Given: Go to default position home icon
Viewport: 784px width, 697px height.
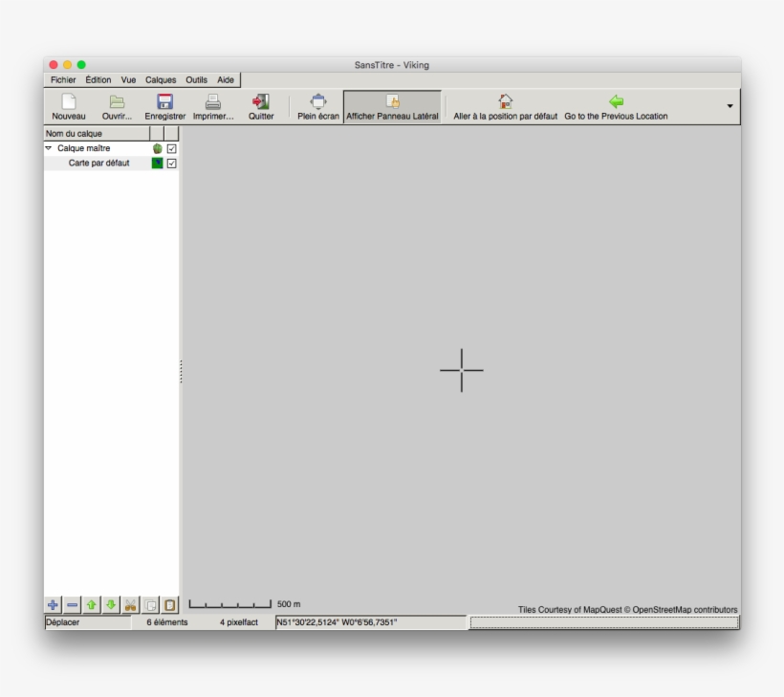Looking at the screenshot, I should point(505,101).
